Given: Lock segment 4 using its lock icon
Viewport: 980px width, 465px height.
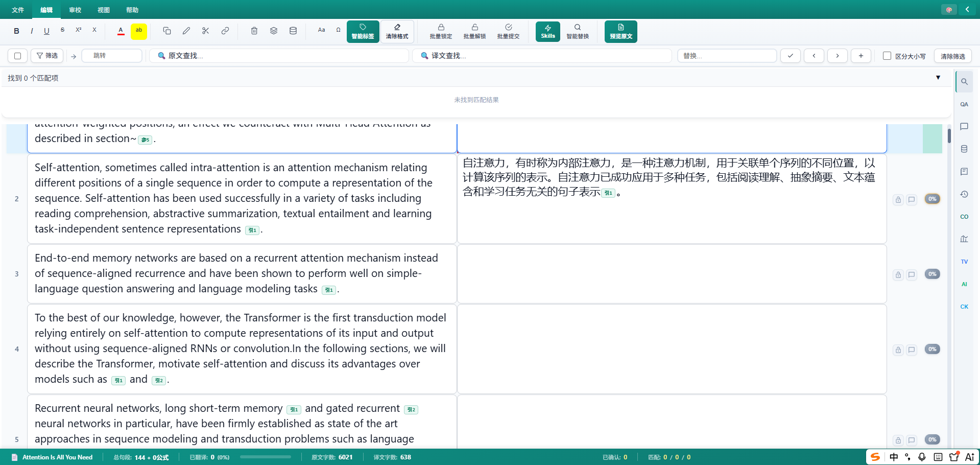Looking at the screenshot, I should click(898, 350).
